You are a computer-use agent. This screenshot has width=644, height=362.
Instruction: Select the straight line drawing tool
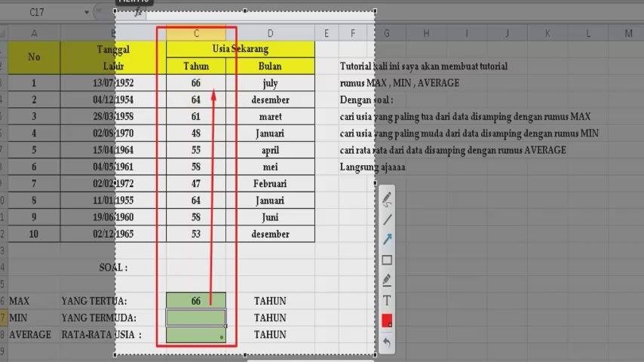click(x=387, y=219)
